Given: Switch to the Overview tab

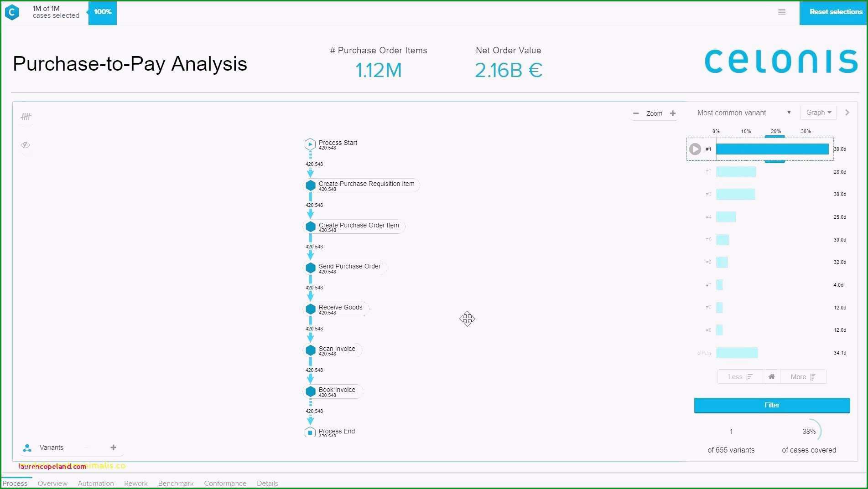Looking at the screenshot, I should [52, 483].
